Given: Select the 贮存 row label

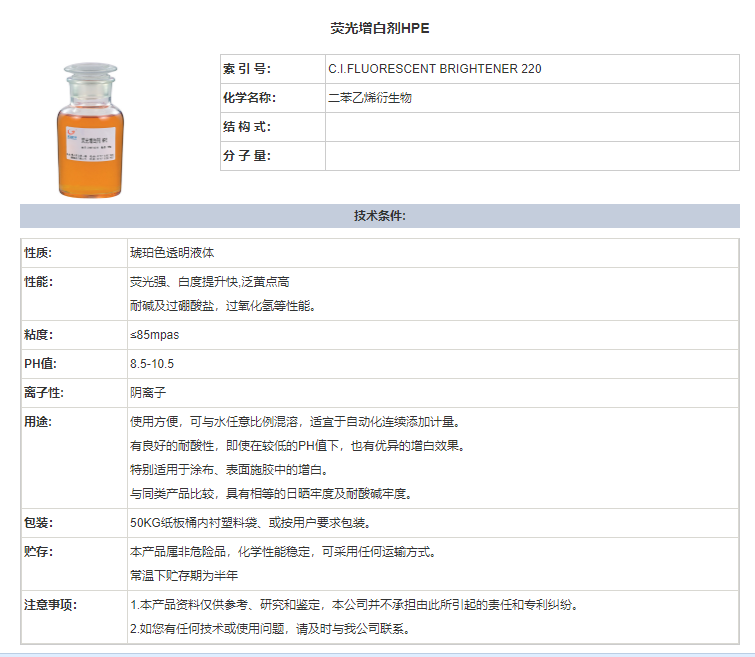Looking at the screenshot, I should pos(38,552).
